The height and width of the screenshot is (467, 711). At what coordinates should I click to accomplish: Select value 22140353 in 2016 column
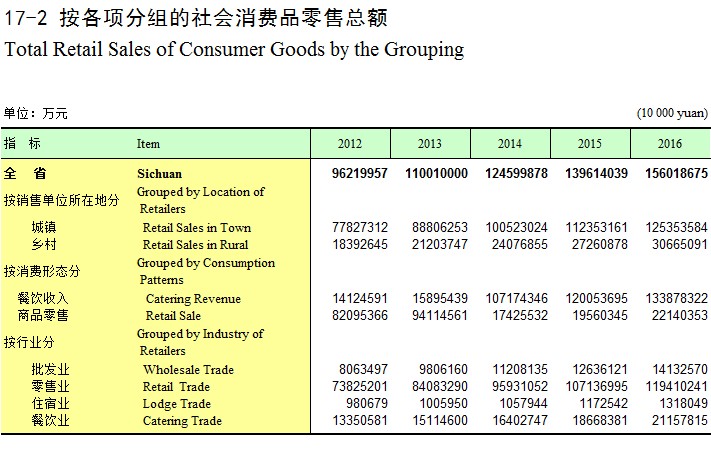pos(680,315)
